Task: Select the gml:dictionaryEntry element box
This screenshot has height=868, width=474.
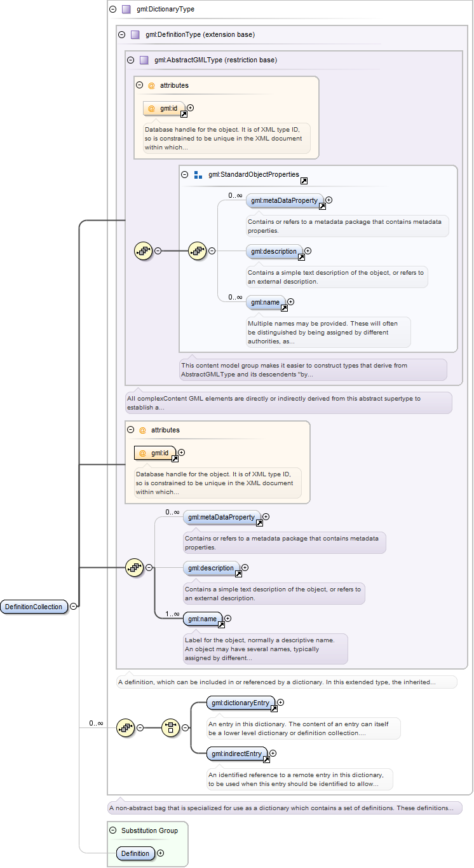Action: (x=241, y=703)
